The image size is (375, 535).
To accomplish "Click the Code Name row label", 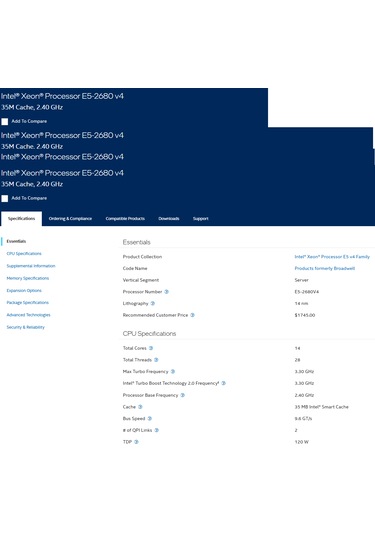I will [x=135, y=268].
